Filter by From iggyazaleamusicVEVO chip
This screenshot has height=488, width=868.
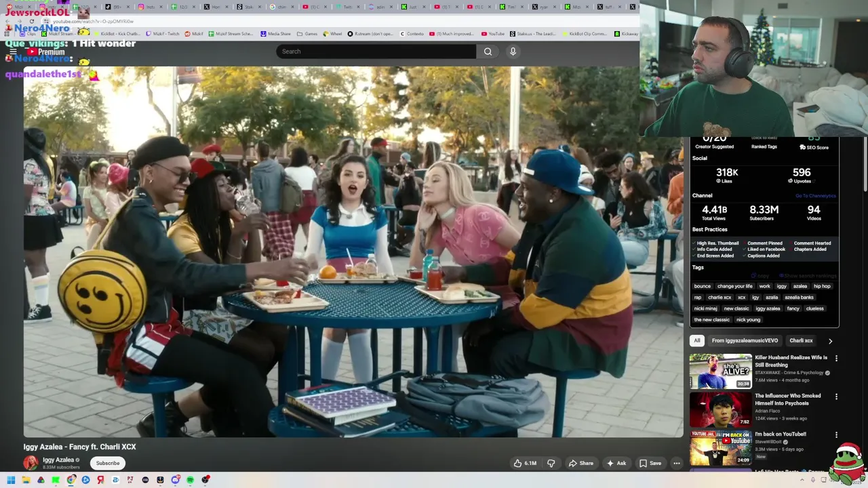745,340
